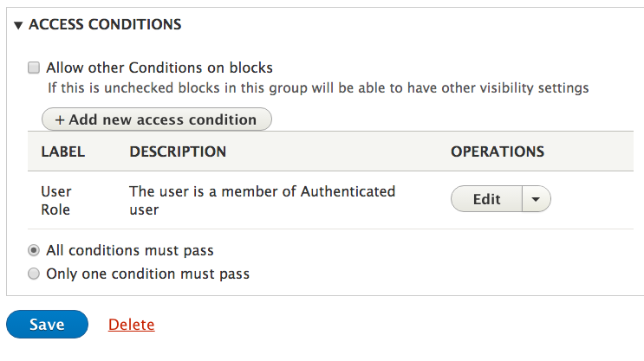Enable the Allow other Conditions checkbox
Image resolution: width=644 pixels, height=361 pixels.
tap(35, 67)
